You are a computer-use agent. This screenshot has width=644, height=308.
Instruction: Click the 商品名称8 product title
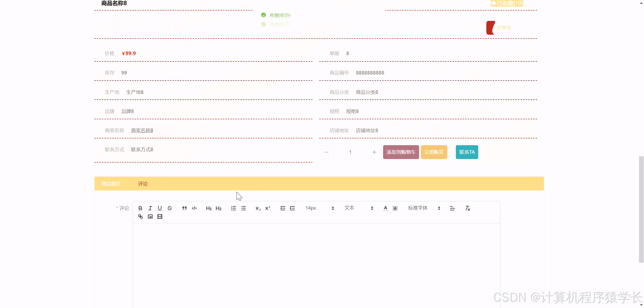point(114,3)
